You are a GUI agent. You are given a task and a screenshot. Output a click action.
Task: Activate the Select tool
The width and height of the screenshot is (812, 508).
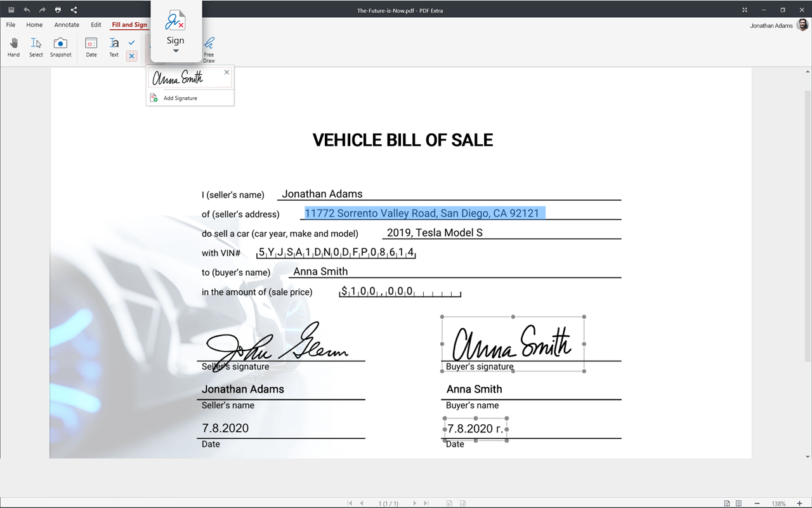click(x=36, y=47)
